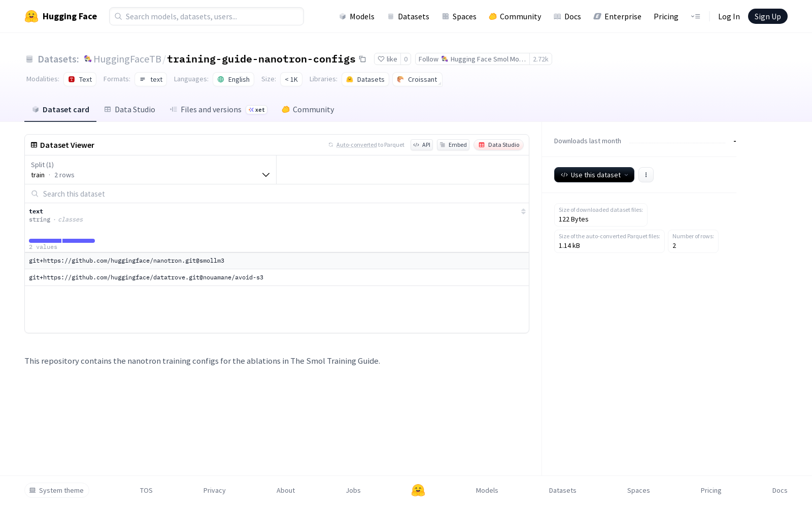This screenshot has height=508, width=812.
Task: Open Community in the top navigation
Action: tap(515, 16)
